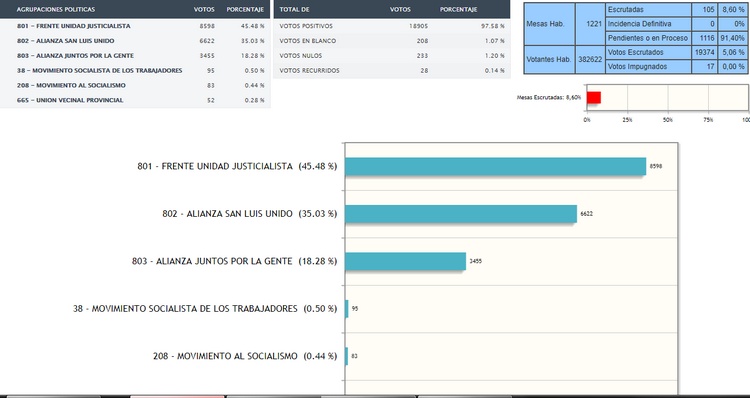Image resolution: width=750 pixels, height=398 pixels.
Task: Select the 802 Alianza San Luis Unido row
Action: coord(135,41)
